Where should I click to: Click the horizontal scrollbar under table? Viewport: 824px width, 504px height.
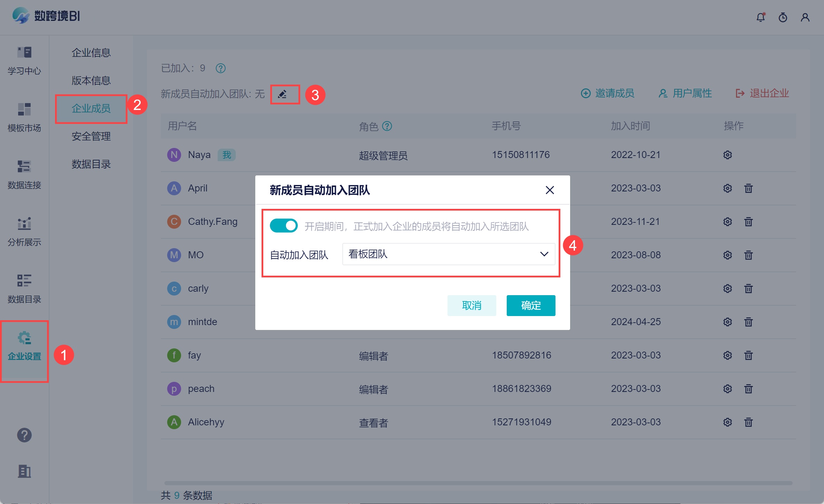(478, 483)
